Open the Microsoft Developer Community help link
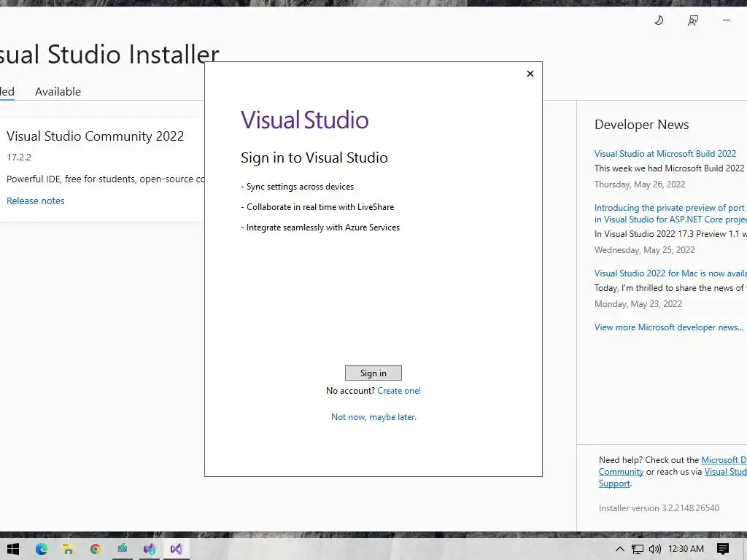Screen dimensions: 747x560 (724, 460)
